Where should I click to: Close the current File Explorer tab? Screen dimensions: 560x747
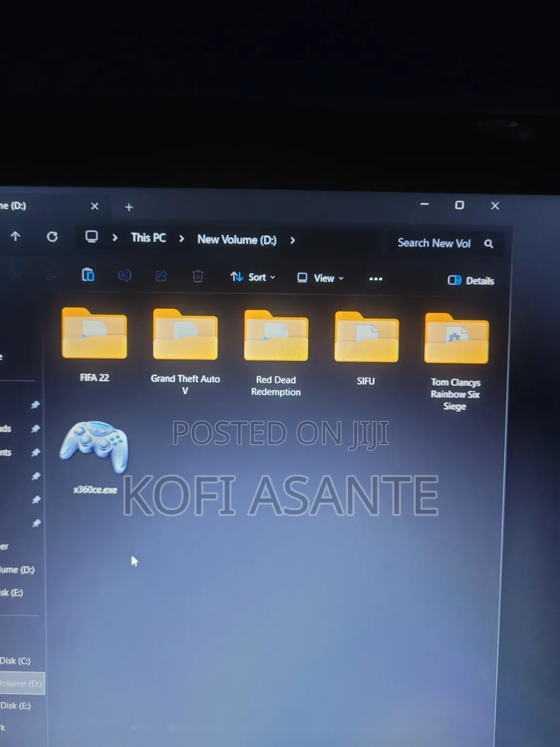95,206
